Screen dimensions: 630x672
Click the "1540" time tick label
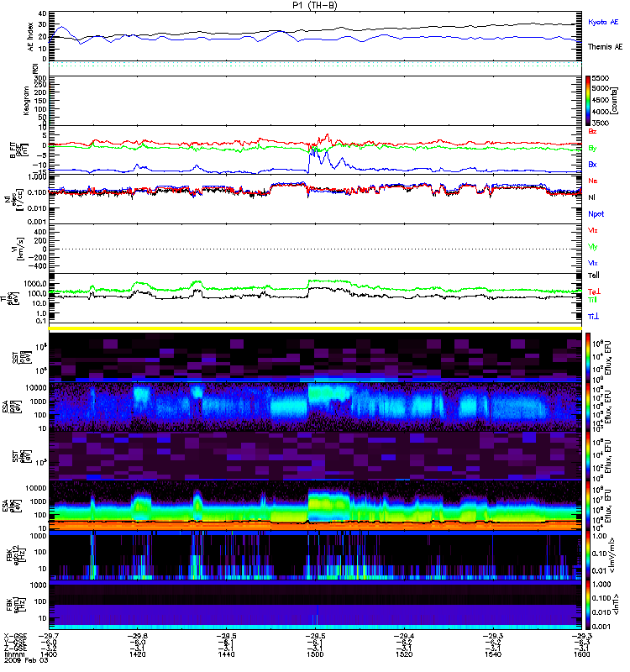[x=493, y=654]
